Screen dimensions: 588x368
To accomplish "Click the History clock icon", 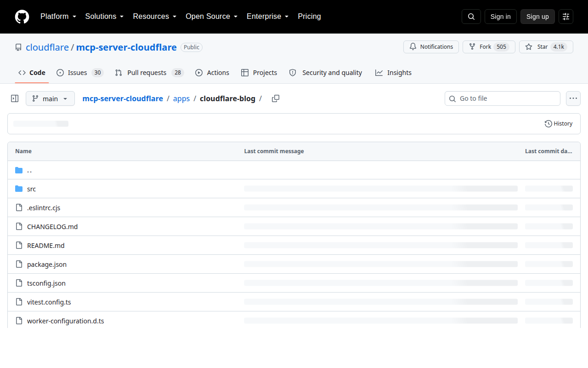I will point(548,124).
